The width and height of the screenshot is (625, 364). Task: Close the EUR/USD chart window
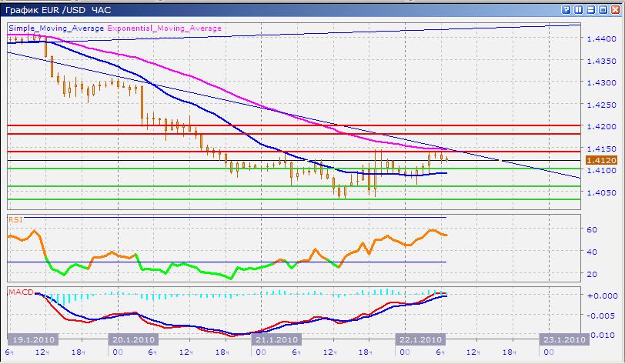pos(615,9)
